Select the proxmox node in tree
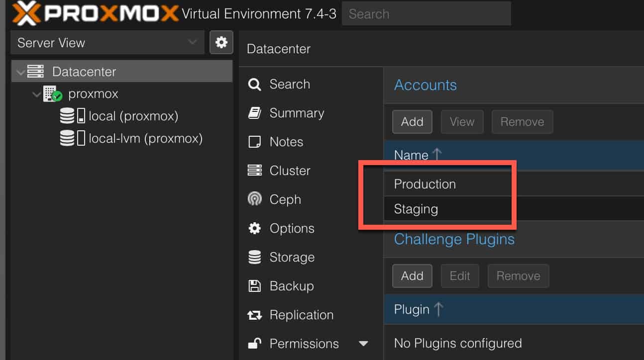 tap(93, 94)
